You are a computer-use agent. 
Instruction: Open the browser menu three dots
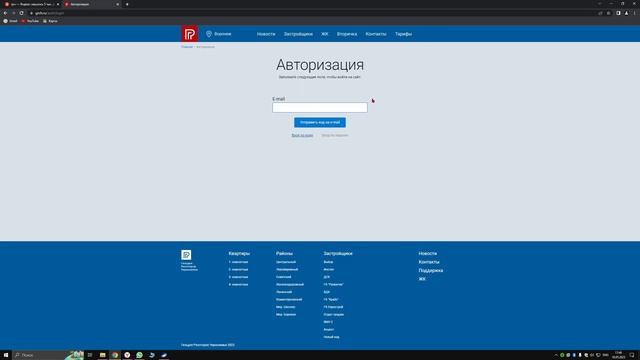click(x=635, y=13)
